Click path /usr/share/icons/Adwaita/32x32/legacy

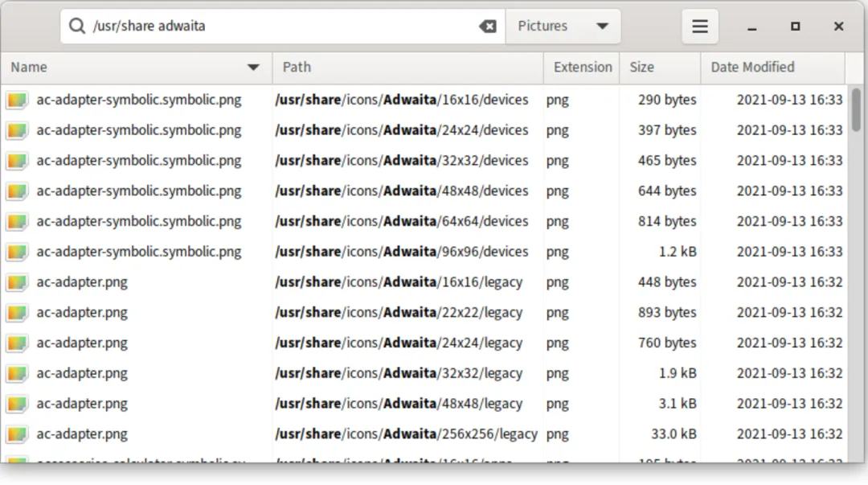[x=399, y=373]
